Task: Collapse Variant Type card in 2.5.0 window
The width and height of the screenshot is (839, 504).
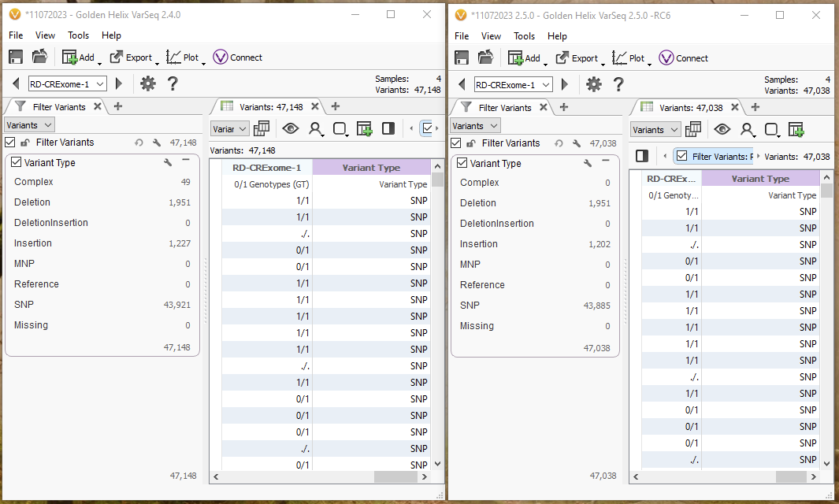Action: coord(606,161)
